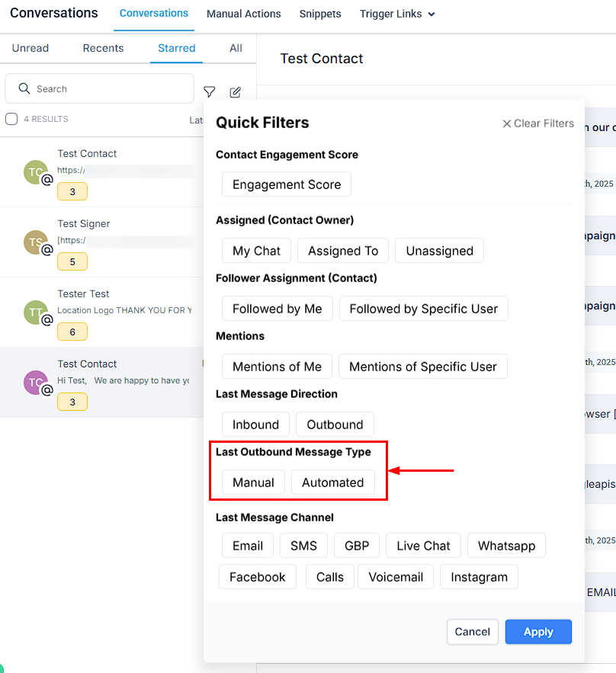616x673 pixels.
Task: Select the Manual outbound message type
Action: point(253,482)
